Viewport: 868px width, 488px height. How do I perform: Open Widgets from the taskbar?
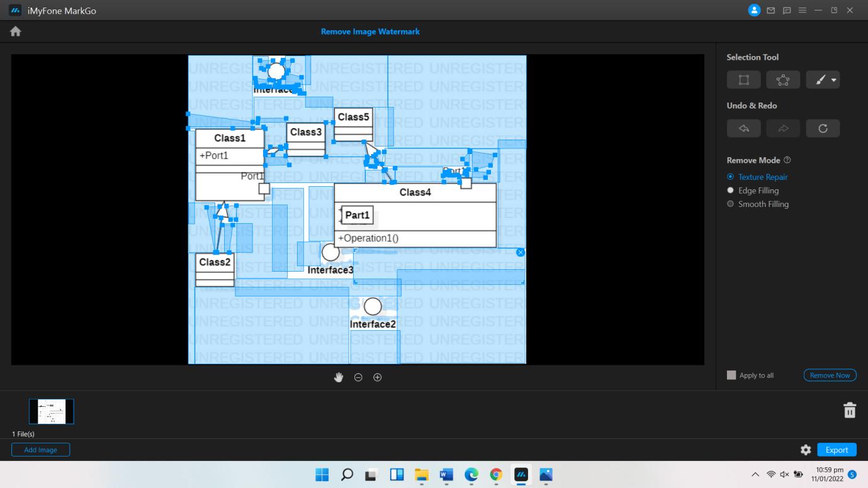point(397,475)
